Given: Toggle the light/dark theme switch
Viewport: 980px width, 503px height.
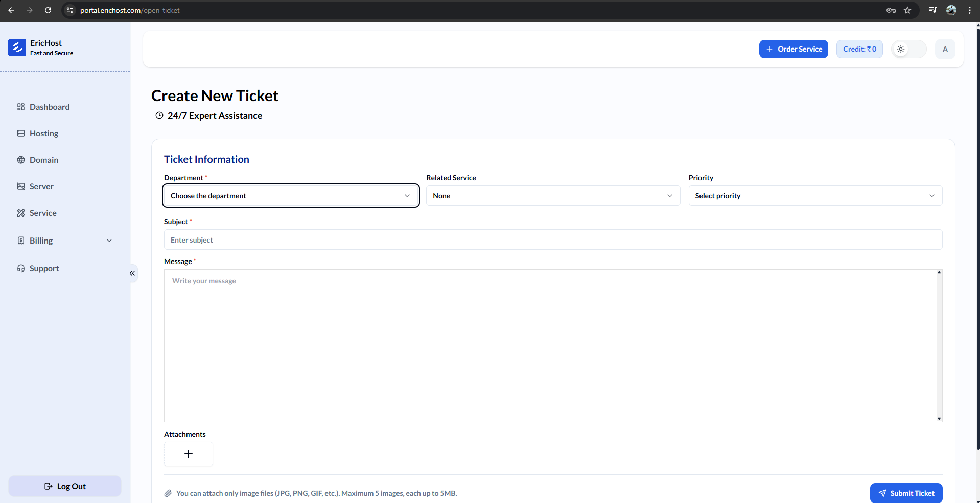Looking at the screenshot, I should (x=909, y=49).
